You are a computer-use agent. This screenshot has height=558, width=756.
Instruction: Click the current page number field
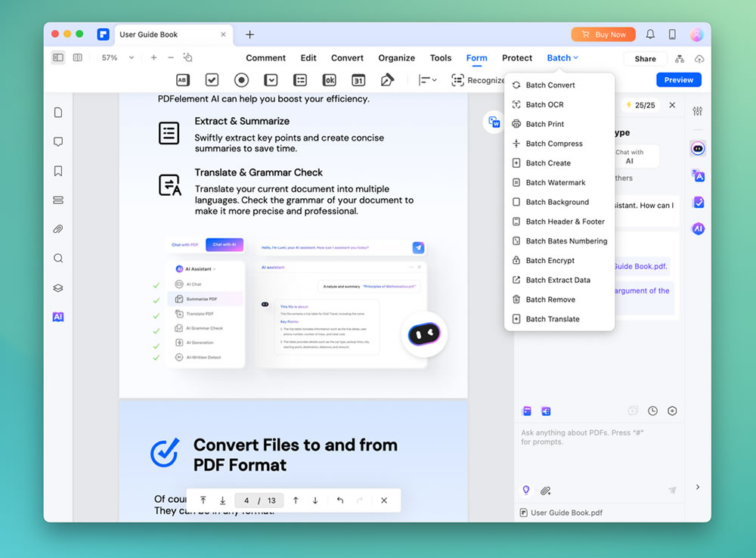pos(246,501)
